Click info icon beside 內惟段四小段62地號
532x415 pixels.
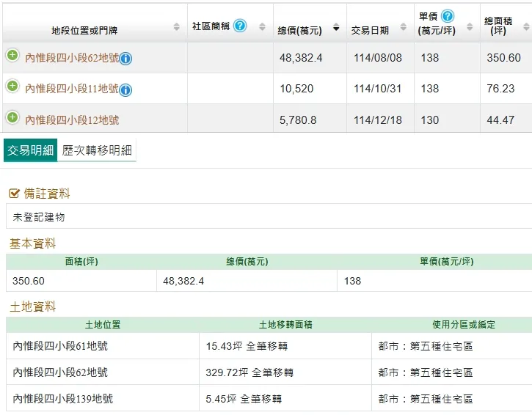tap(125, 59)
